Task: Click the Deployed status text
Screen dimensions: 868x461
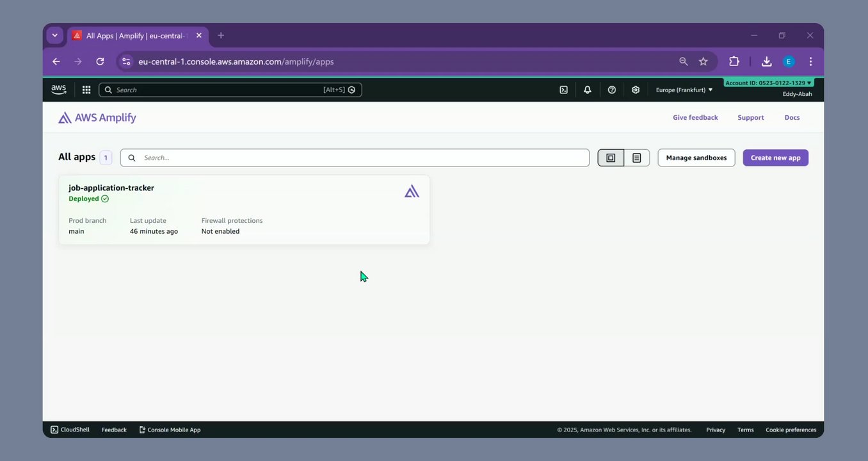Action: click(x=84, y=198)
